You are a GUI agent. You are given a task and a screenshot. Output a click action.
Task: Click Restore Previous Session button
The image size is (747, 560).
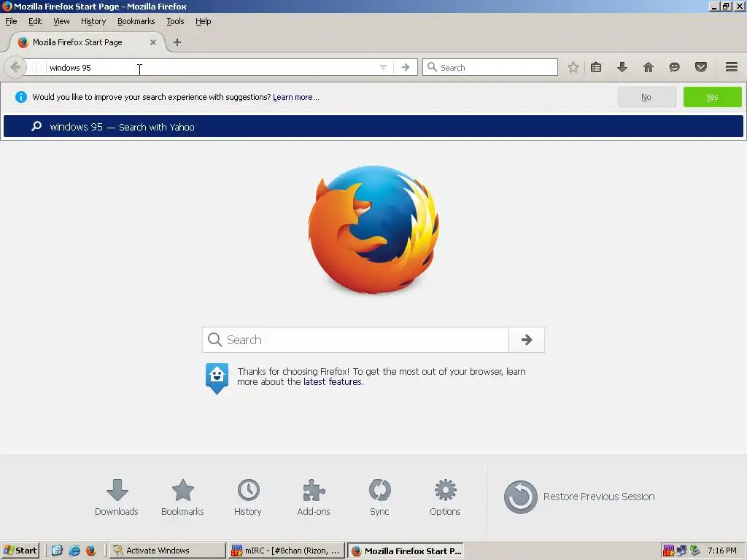click(579, 497)
